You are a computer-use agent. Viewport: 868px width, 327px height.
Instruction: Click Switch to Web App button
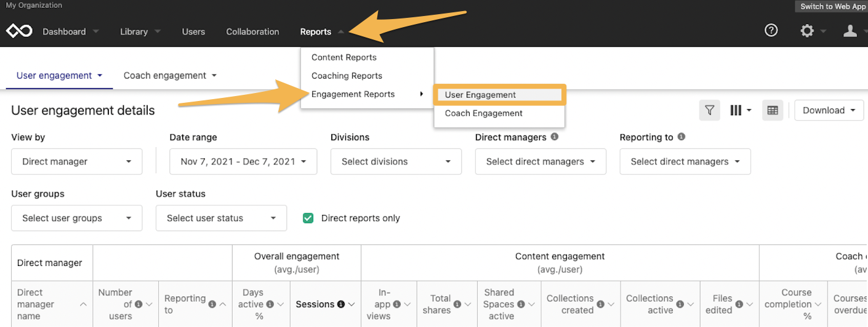[833, 6]
